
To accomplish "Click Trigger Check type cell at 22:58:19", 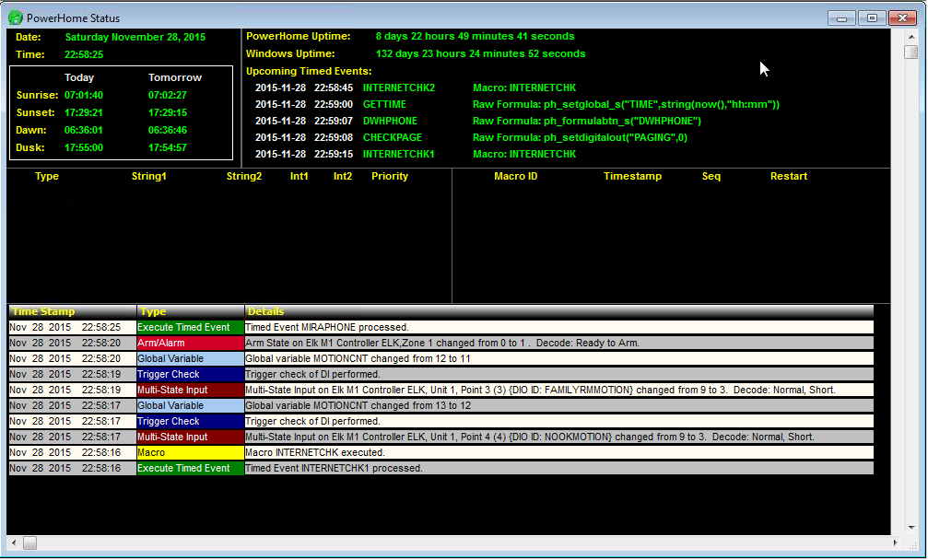I will tap(190, 374).
